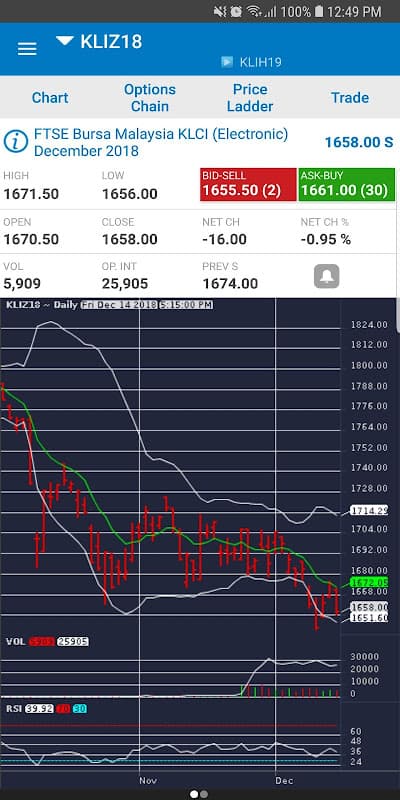Tap the red RSI 70 level tag

pos(63,709)
